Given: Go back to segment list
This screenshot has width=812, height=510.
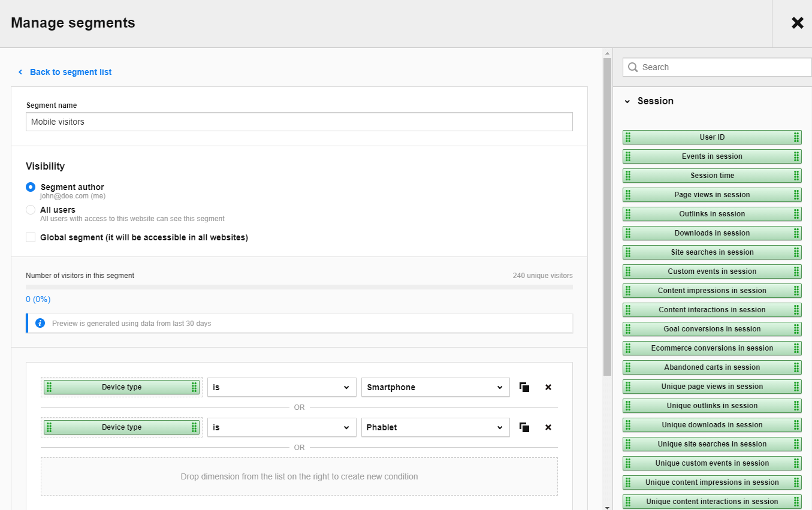Looking at the screenshot, I should coord(70,72).
